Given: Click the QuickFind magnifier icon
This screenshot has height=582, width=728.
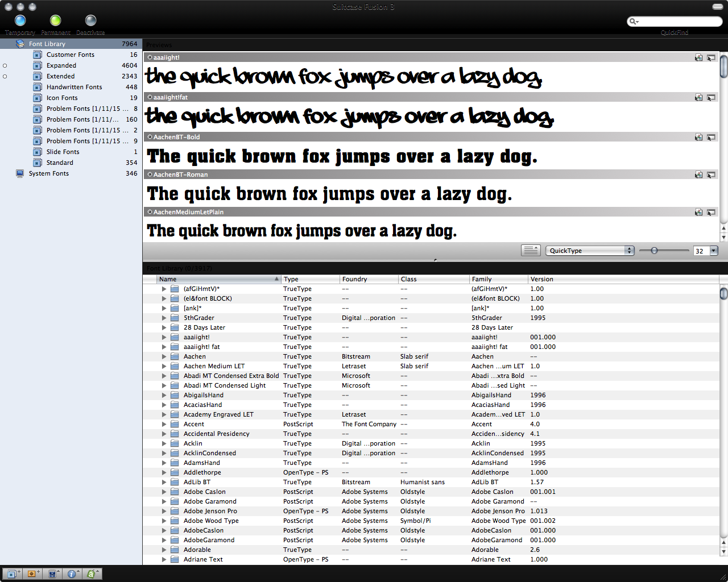Looking at the screenshot, I should pos(634,22).
